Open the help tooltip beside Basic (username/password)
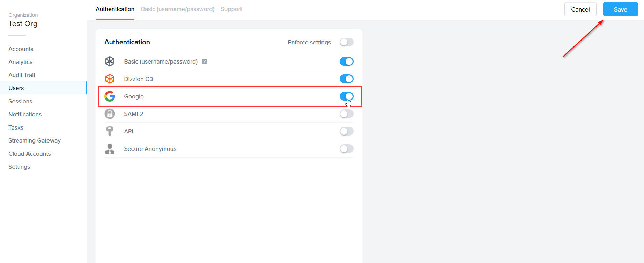 [x=205, y=61]
